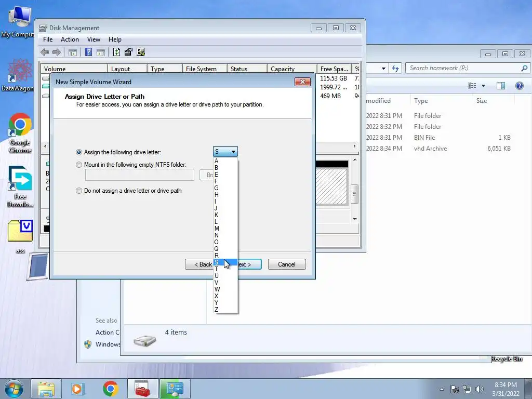Collapse the drive letter combo box showing S
This screenshot has width=532, height=399.
pos(225,152)
